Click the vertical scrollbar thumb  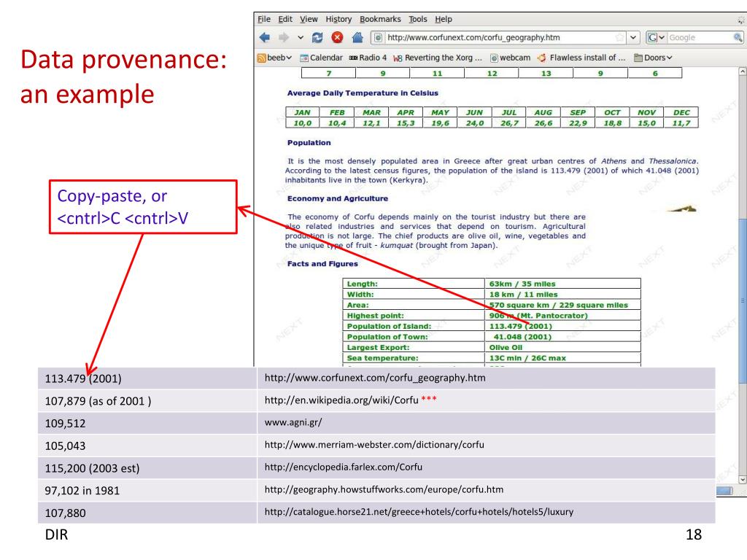[x=742, y=300]
